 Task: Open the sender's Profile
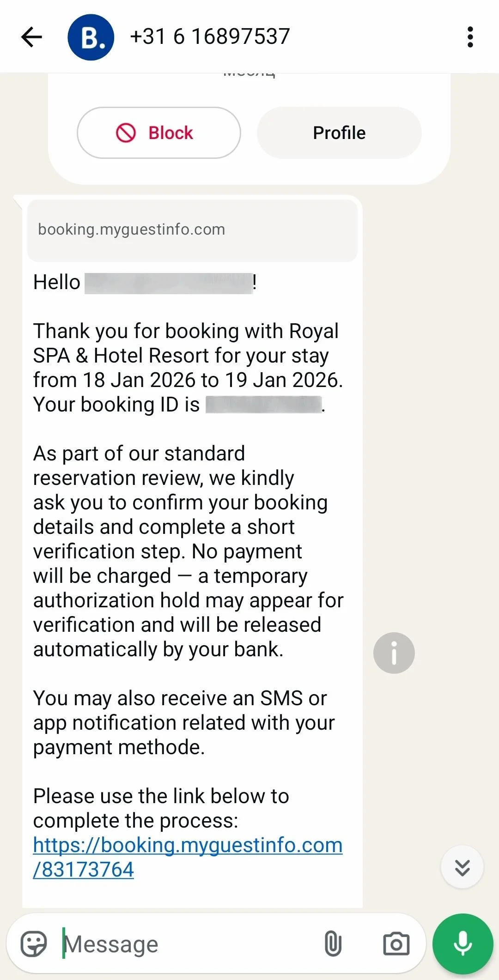tap(339, 133)
